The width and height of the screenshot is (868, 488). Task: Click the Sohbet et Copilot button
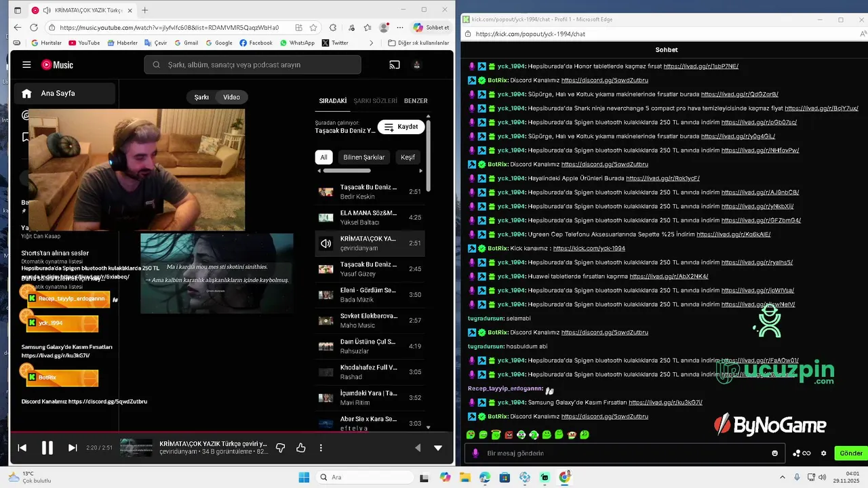431,28
